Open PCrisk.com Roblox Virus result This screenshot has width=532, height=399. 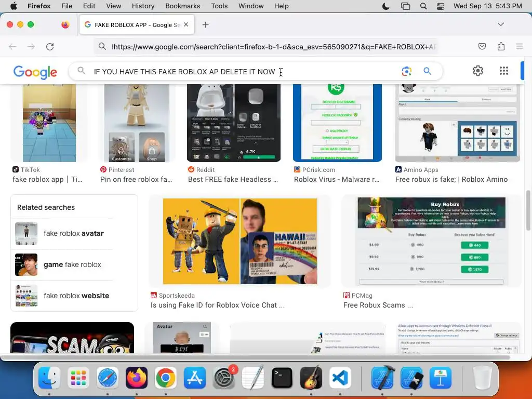coord(337,179)
